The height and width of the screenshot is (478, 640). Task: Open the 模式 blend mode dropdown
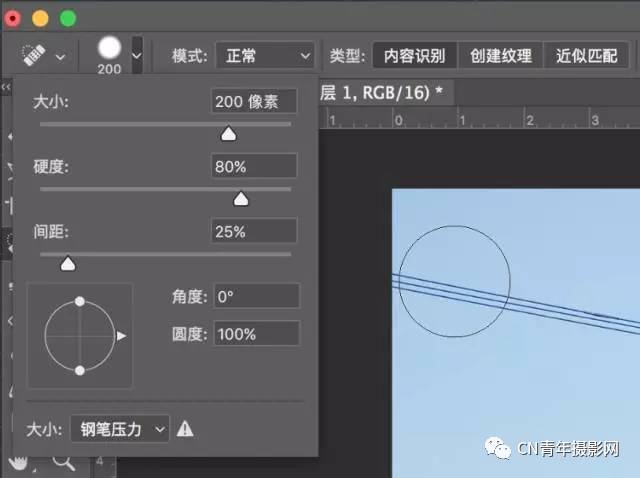point(265,56)
